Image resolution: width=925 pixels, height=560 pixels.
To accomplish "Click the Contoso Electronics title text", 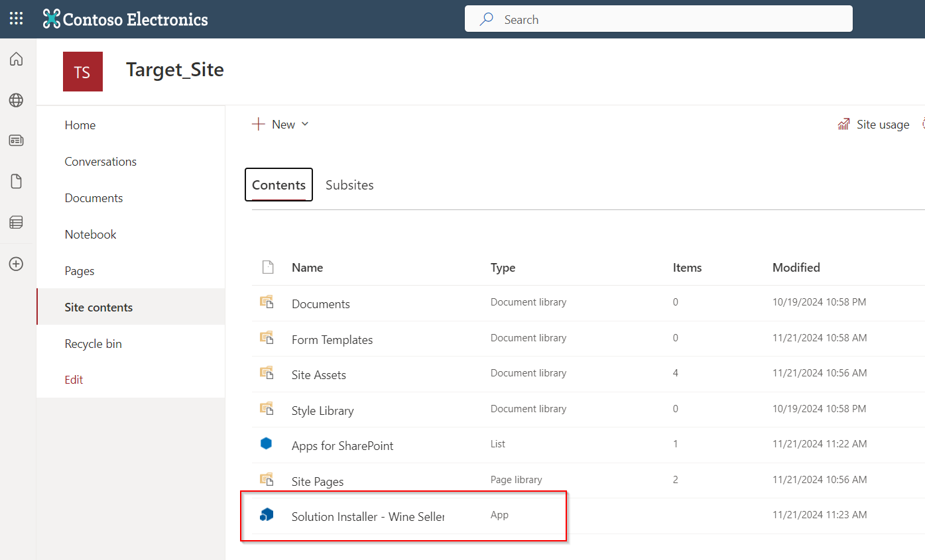I will (135, 19).
